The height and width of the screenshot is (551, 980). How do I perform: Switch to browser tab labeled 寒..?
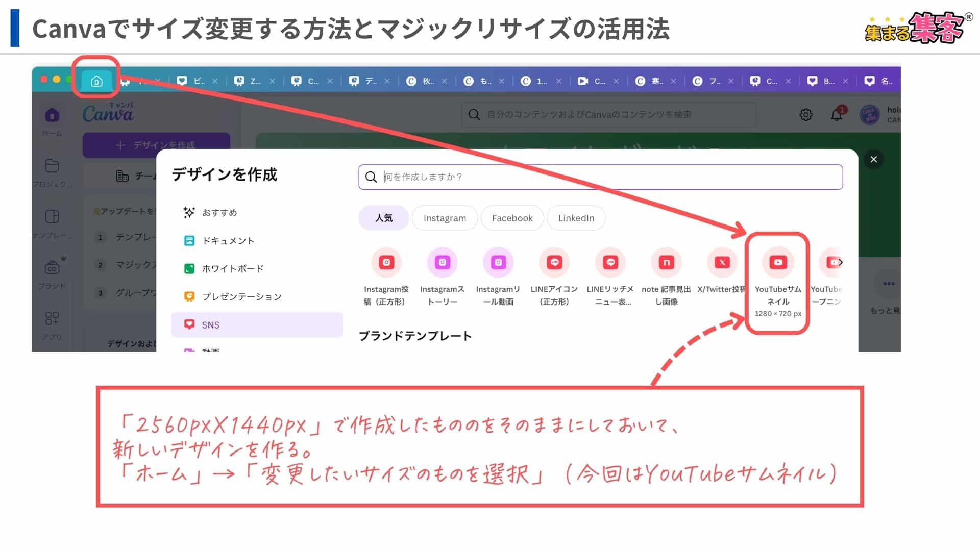(x=657, y=81)
